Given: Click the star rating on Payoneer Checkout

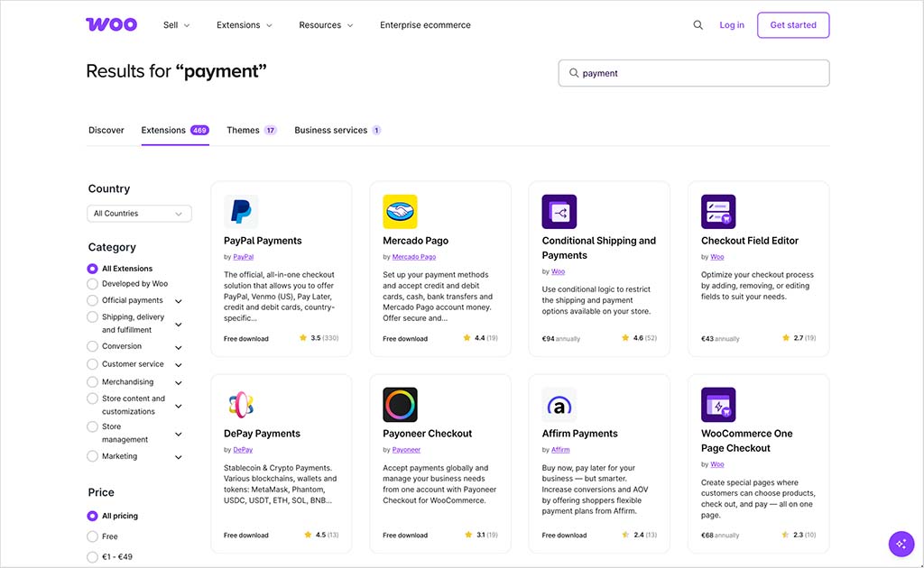Looking at the screenshot, I should click(x=468, y=535).
